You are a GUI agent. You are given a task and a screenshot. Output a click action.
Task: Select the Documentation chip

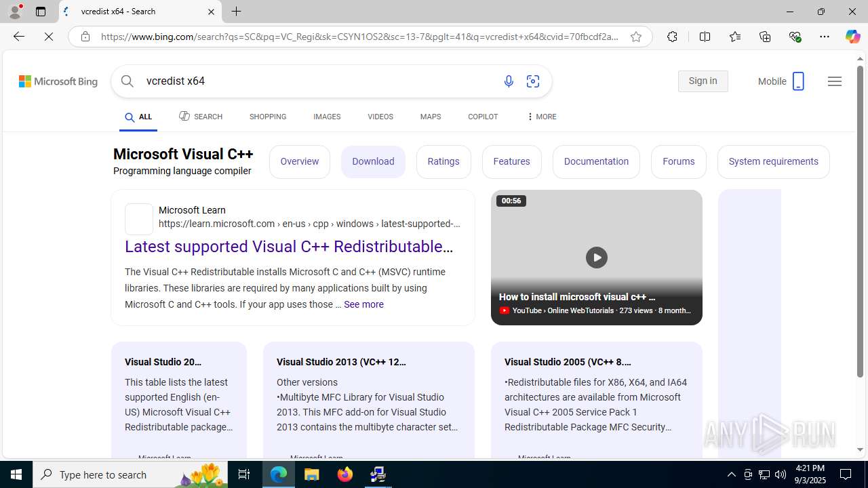point(596,161)
